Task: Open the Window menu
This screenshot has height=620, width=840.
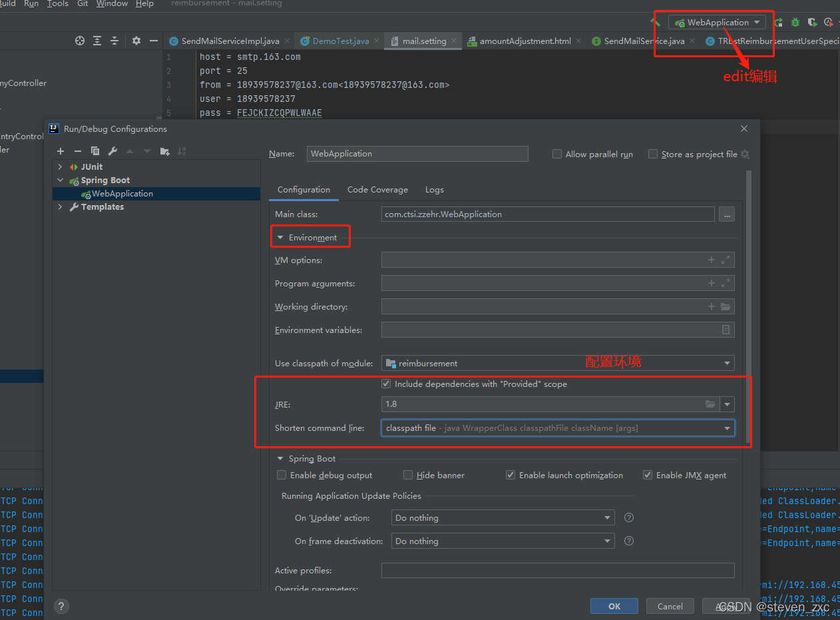Action: click(x=112, y=3)
